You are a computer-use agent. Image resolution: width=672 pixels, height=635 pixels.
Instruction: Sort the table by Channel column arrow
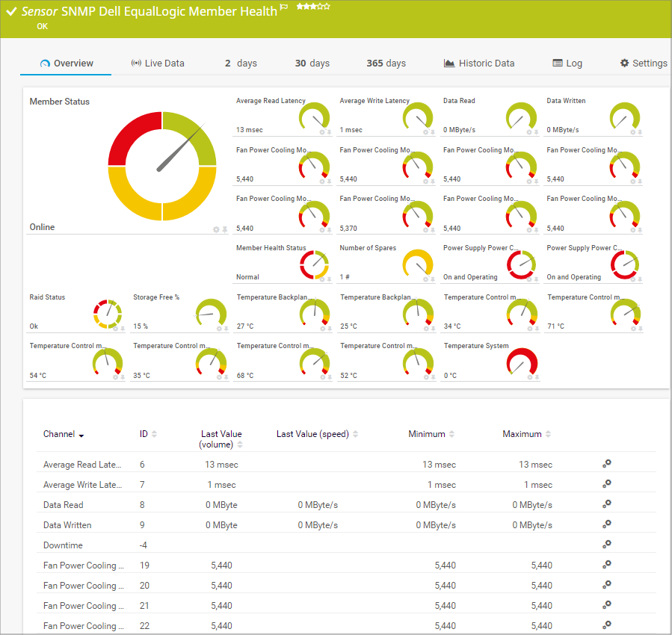pos(81,435)
